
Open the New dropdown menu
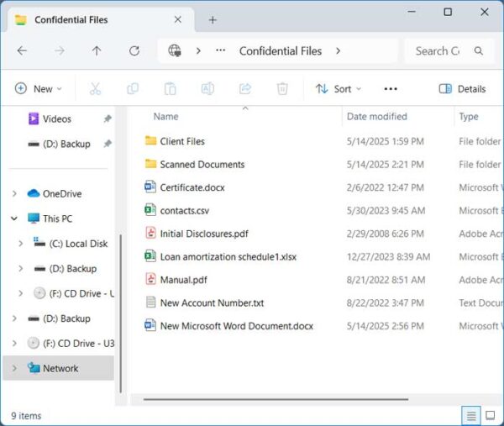tap(39, 89)
